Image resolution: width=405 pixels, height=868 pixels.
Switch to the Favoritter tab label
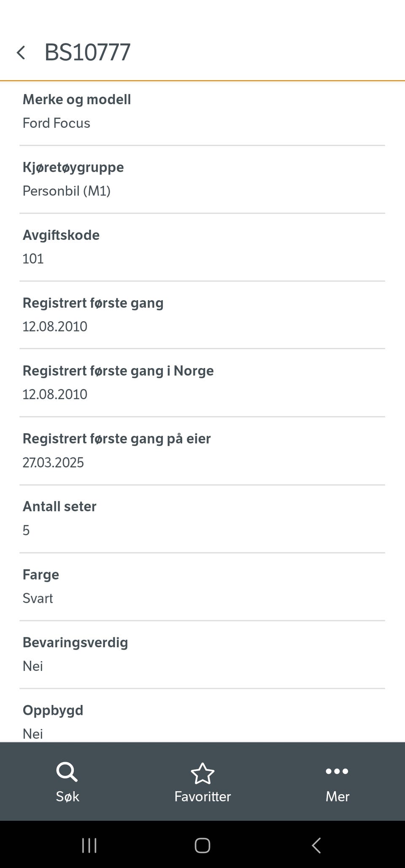coord(202,796)
